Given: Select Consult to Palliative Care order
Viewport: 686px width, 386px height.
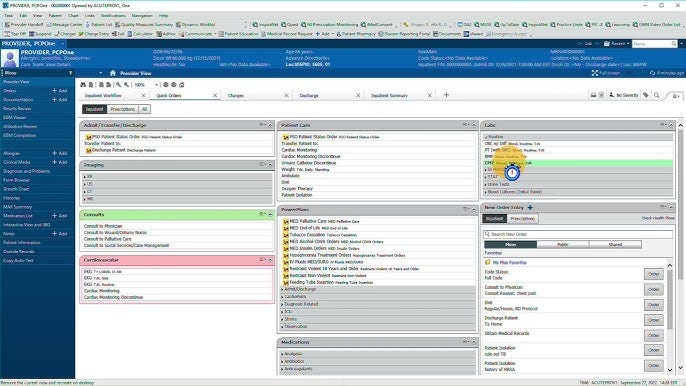Looking at the screenshot, I should pyautogui.click(x=108, y=239).
